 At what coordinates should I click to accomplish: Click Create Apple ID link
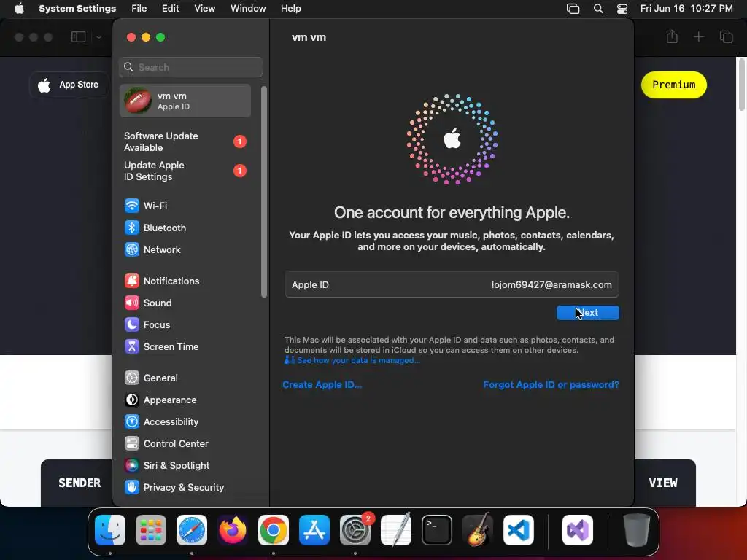(x=322, y=385)
